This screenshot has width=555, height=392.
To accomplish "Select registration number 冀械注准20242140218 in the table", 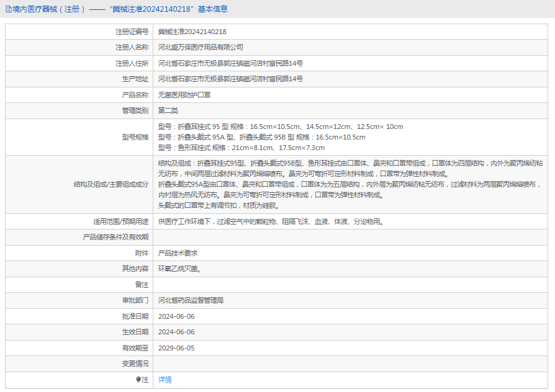I will pyautogui.click(x=192, y=32).
